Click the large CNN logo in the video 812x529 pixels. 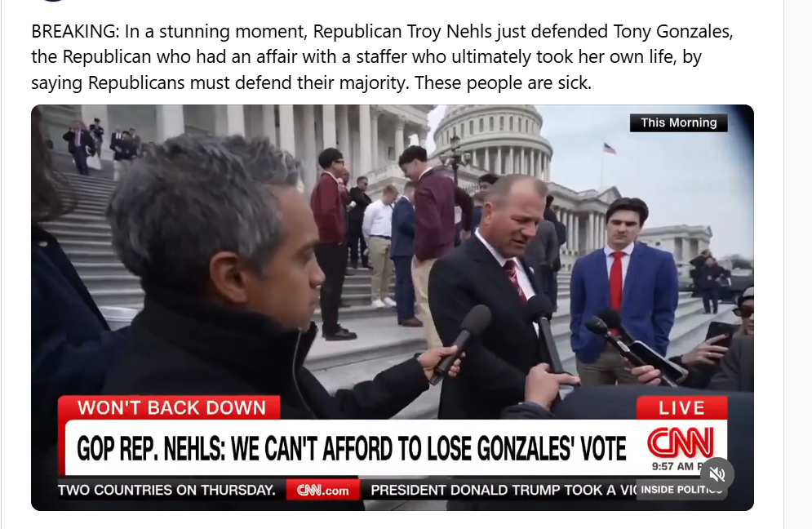[x=680, y=442]
